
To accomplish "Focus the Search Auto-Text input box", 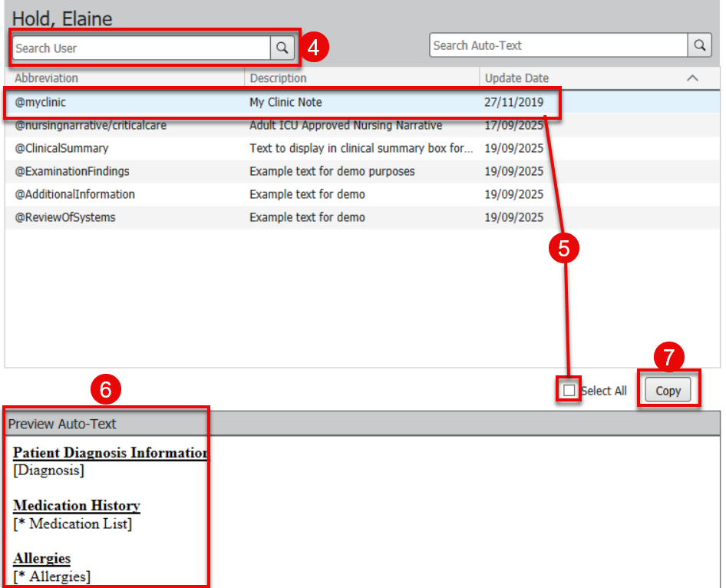I will [558, 45].
